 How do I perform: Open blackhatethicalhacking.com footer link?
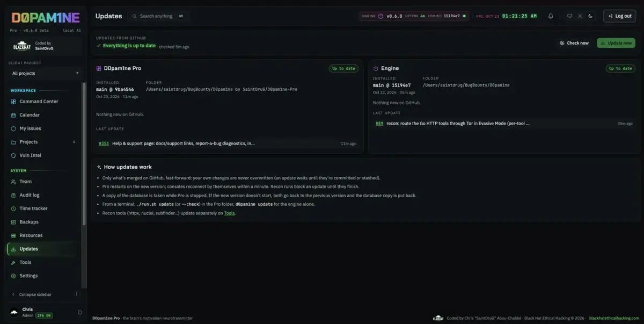(614, 318)
